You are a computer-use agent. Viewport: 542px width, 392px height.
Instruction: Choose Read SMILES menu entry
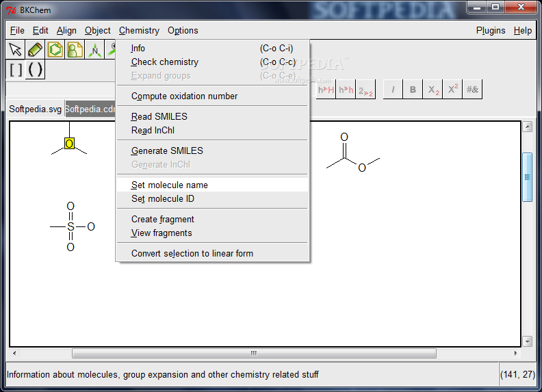point(212,116)
